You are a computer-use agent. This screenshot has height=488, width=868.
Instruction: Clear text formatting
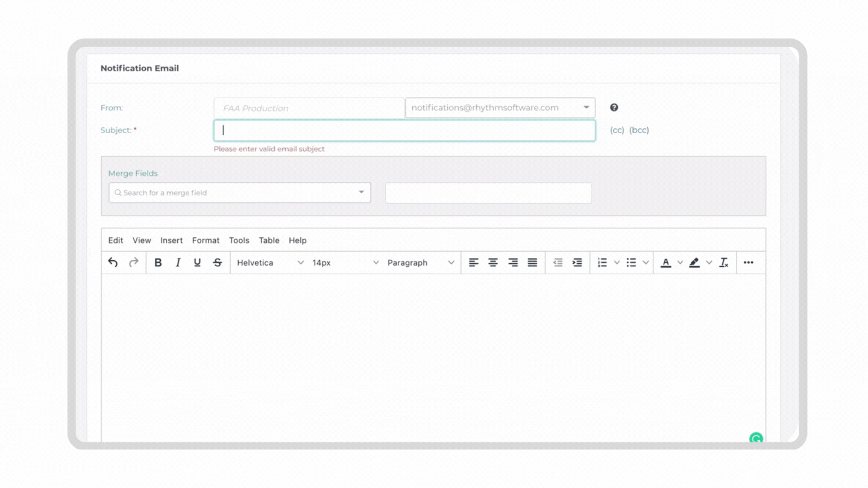724,263
